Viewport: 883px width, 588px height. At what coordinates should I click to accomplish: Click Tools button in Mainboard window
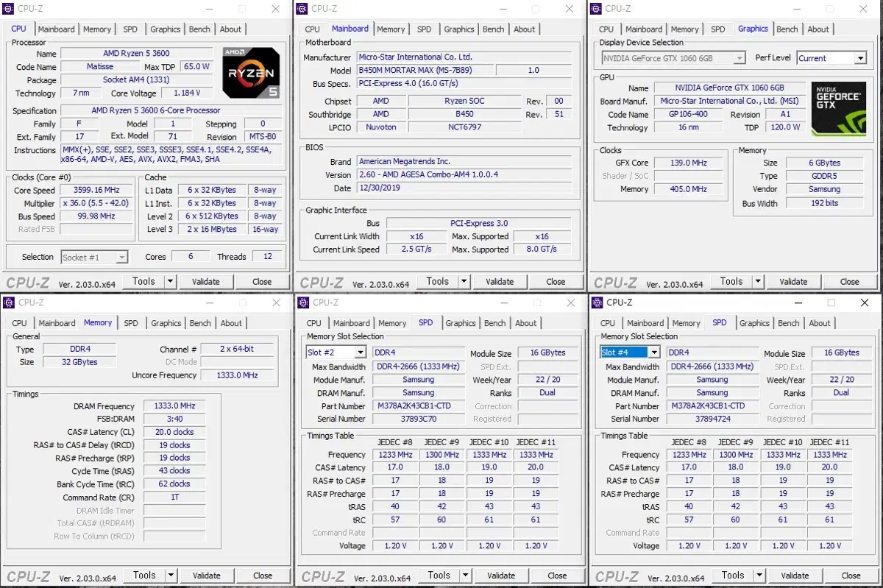click(438, 281)
